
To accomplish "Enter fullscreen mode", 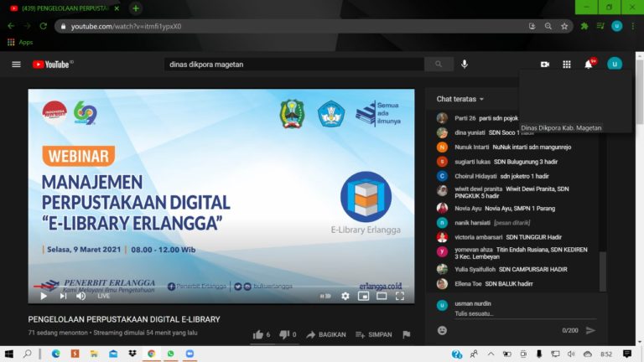I will (400, 296).
